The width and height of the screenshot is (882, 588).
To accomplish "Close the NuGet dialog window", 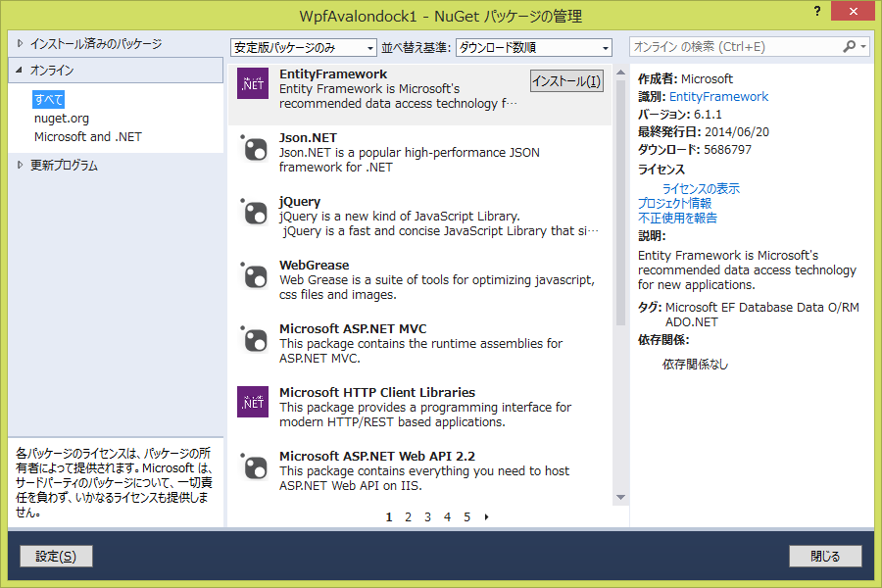I will pyautogui.click(x=853, y=11).
